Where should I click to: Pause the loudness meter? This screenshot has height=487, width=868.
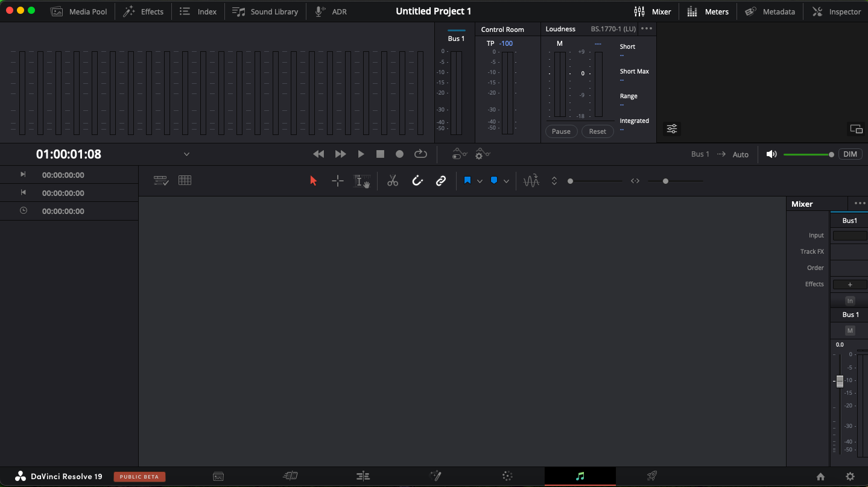click(x=561, y=131)
